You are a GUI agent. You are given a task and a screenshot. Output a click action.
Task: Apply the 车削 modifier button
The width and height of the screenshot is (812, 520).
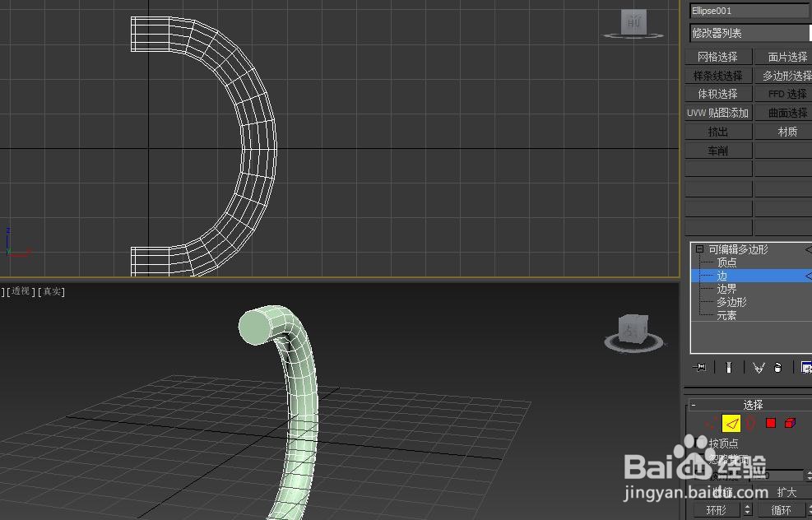click(x=718, y=151)
